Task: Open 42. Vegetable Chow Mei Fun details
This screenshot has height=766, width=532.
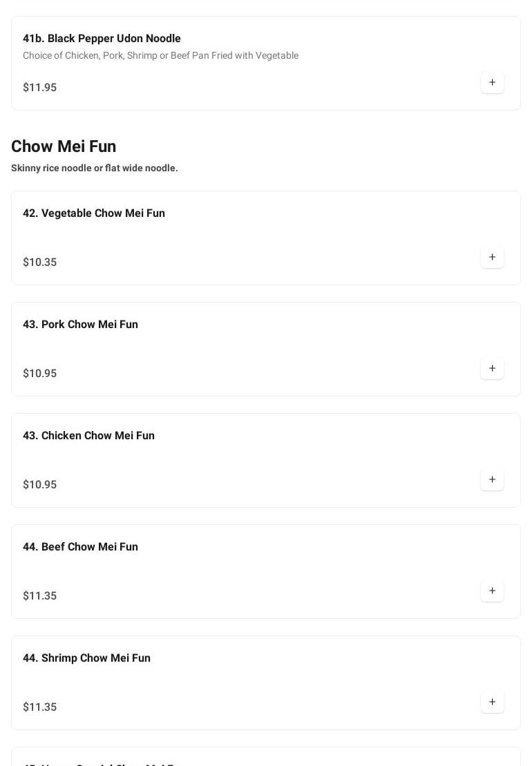Action: coord(94,213)
